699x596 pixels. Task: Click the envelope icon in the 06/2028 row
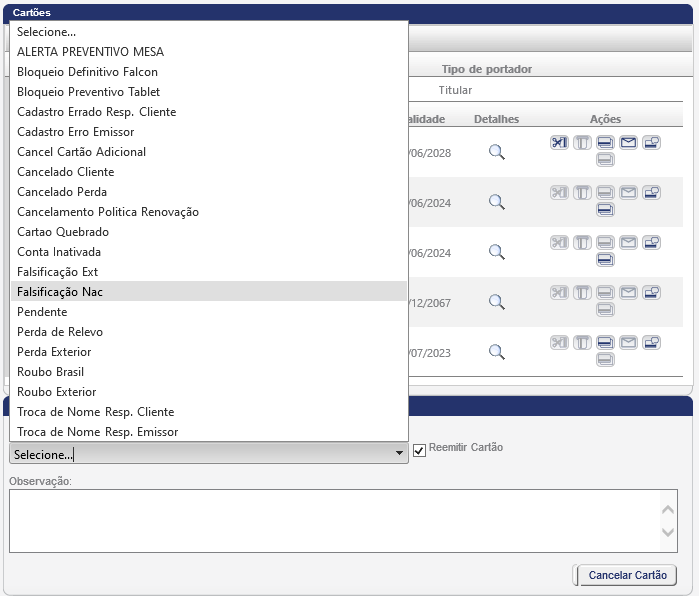(628, 142)
